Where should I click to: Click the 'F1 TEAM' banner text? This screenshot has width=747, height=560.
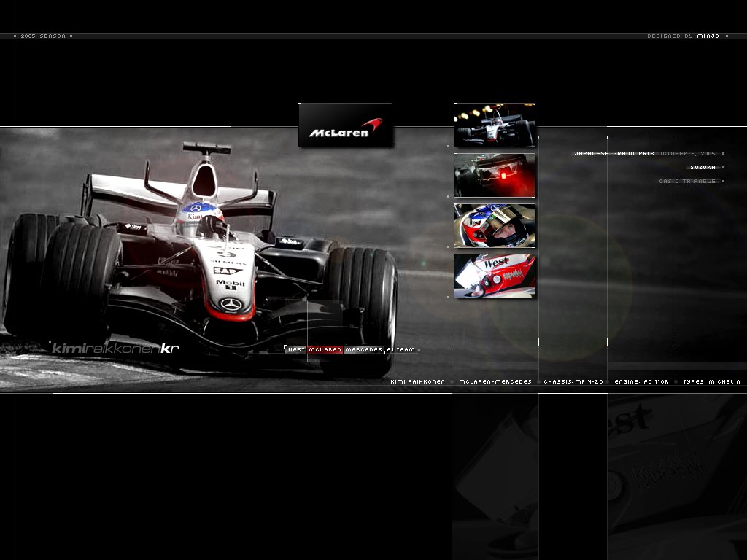click(400, 349)
